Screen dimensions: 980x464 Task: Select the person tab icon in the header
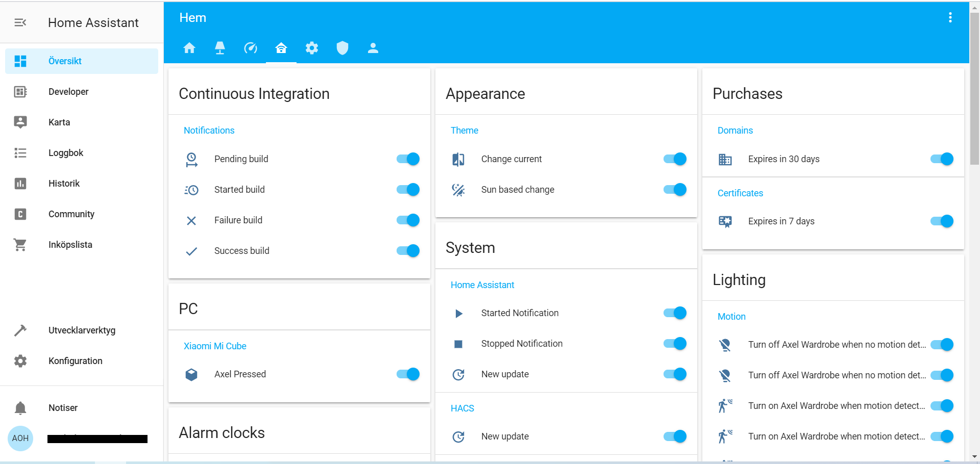pos(373,48)
